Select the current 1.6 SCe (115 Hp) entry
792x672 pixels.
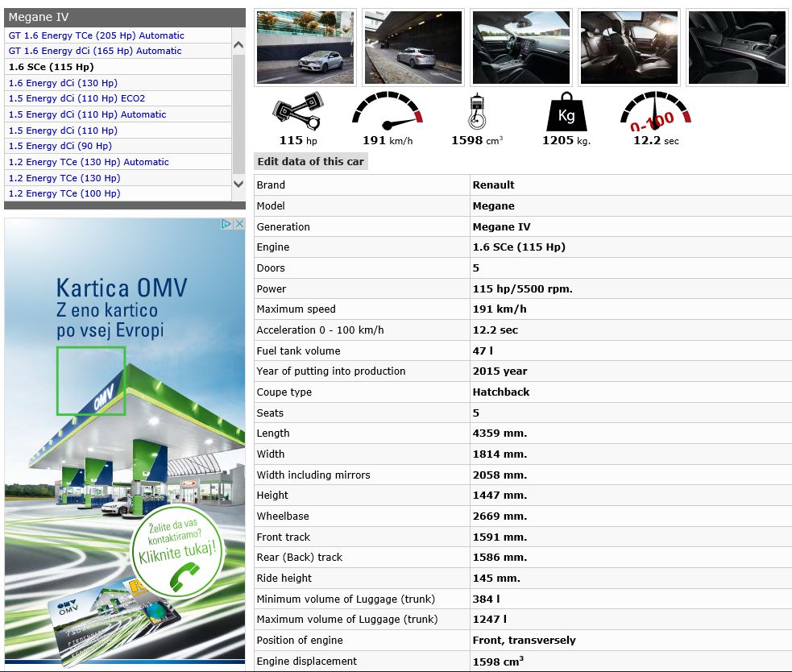[51, 67]
